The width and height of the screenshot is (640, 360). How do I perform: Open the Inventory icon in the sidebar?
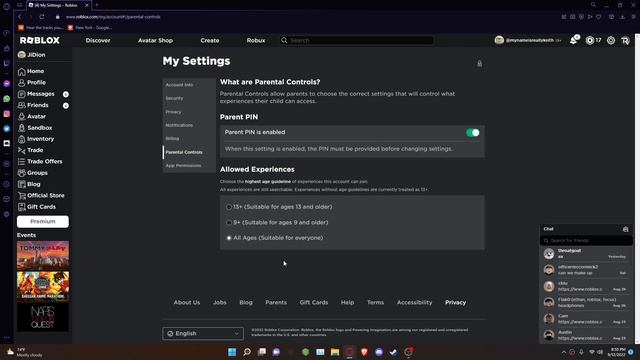(22, 139)
